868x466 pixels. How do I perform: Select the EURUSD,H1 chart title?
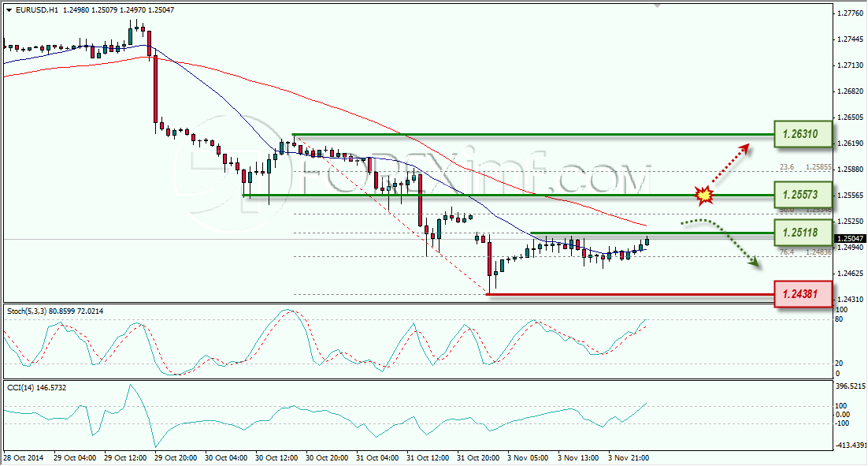click(x=36, y=10)
